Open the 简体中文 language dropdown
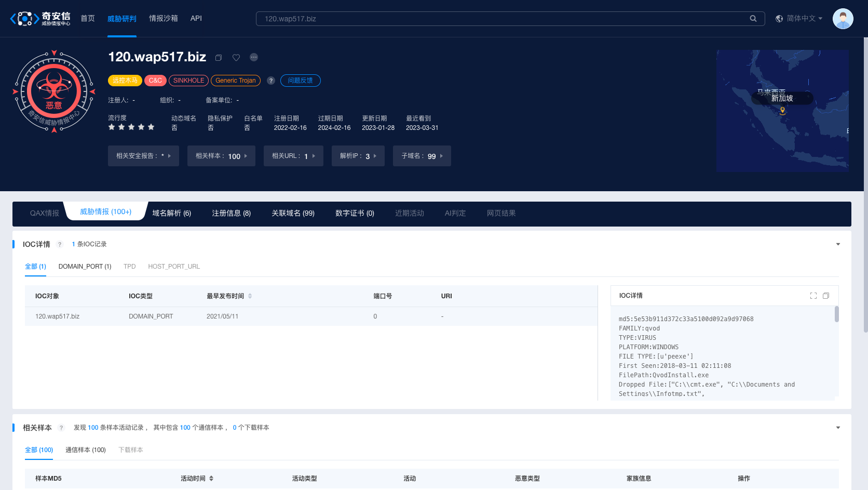The image size is (868, 490). coord(804,19)
